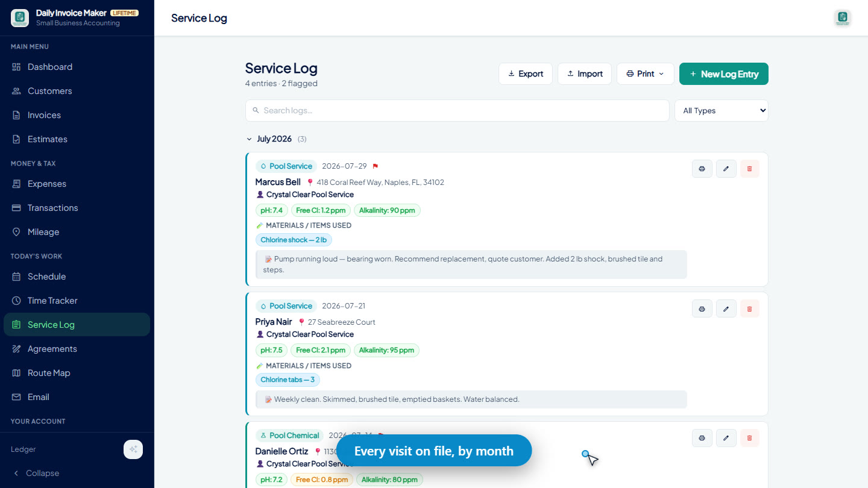Open the profile avatar in the top bar
Image resolution: width=868 pixels, height=488 pixels.
coord(843,17)
